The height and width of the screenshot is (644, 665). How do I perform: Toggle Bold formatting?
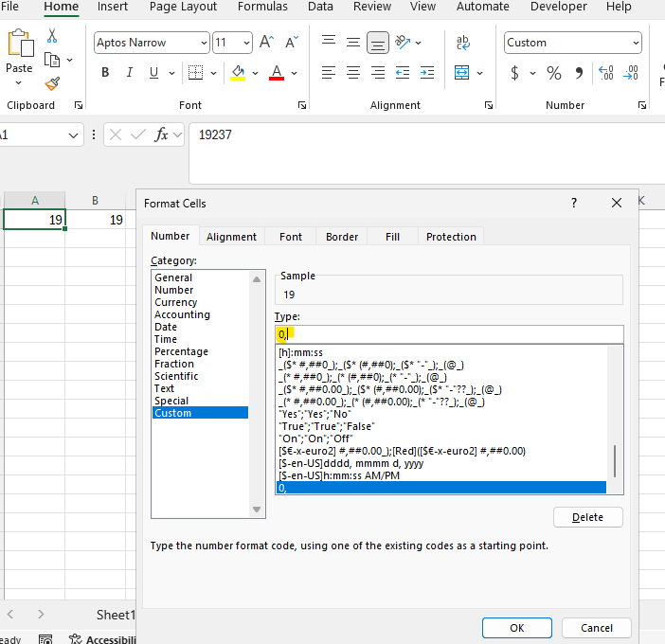[105, 73]
